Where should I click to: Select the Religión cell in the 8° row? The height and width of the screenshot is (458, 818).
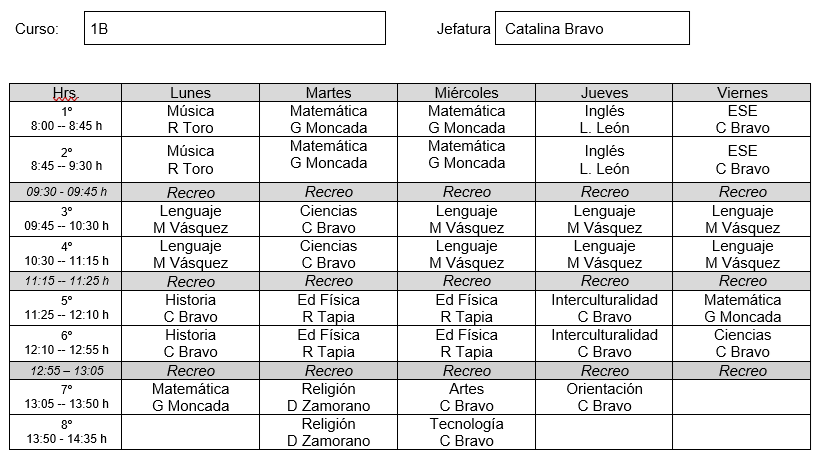point(328,432)
